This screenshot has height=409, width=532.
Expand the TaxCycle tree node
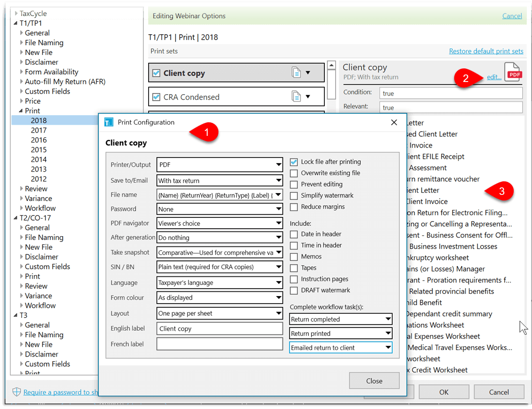pyautogui.click(x=16, y=14)
